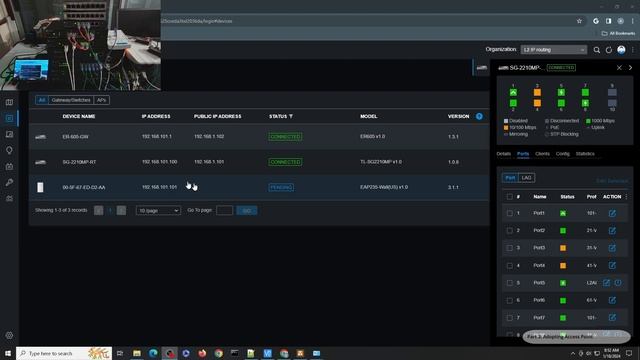Image resolution: width=640 pixels, height=360 pixels.
Task: Click the Windows Start button
Action: [8, 353]
